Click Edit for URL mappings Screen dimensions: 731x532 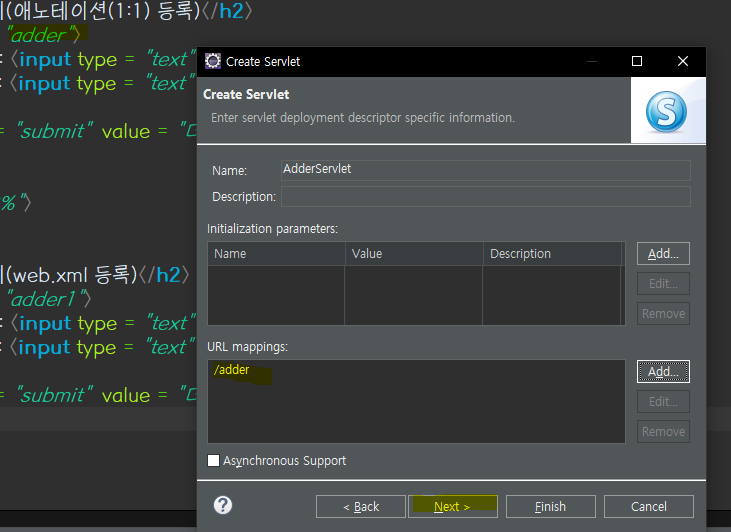click(x=663, y=401)
